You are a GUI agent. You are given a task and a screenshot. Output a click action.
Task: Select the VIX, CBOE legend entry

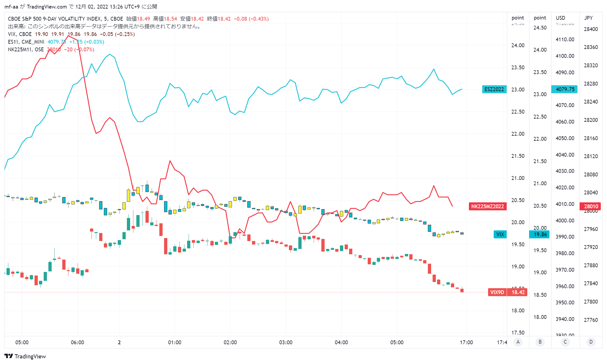click(20, 34)
